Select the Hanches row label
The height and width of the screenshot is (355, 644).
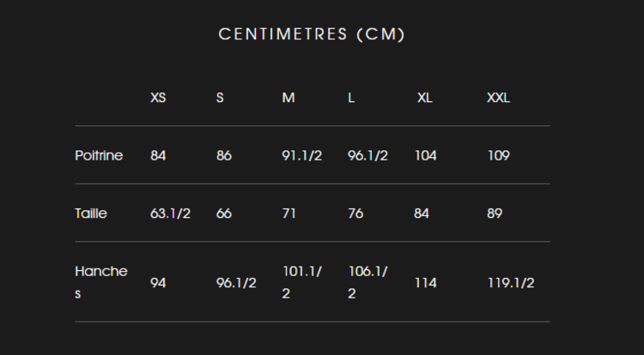point(100,281)
